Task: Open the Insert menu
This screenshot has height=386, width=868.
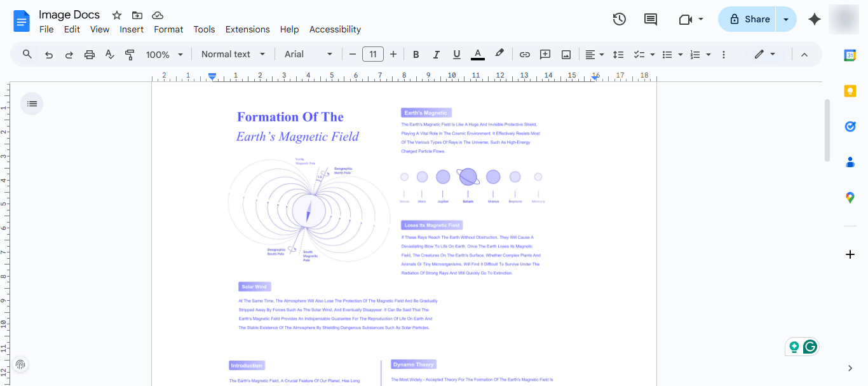Action: tap(132, 29)
